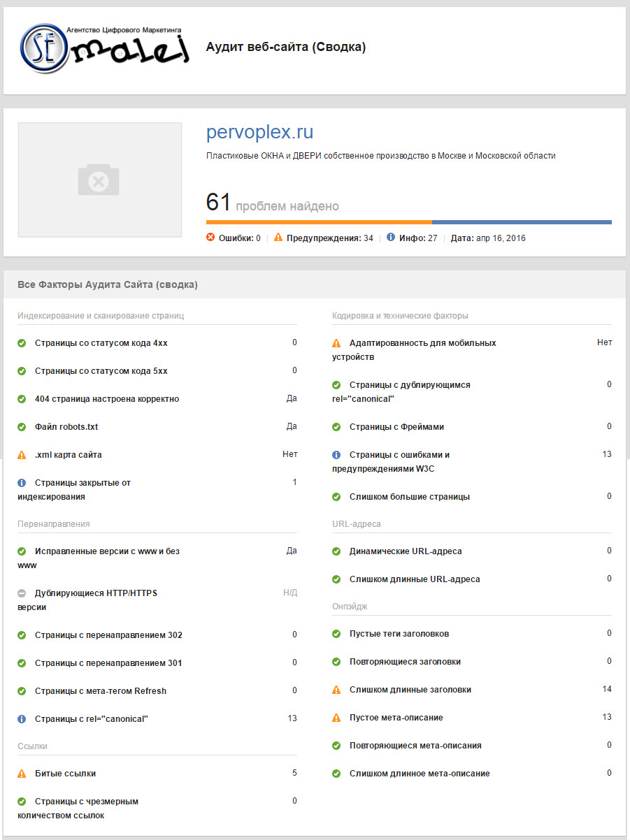Click header Все Факторы Аудита Сайта (сводка)

[x=108, y=285]
